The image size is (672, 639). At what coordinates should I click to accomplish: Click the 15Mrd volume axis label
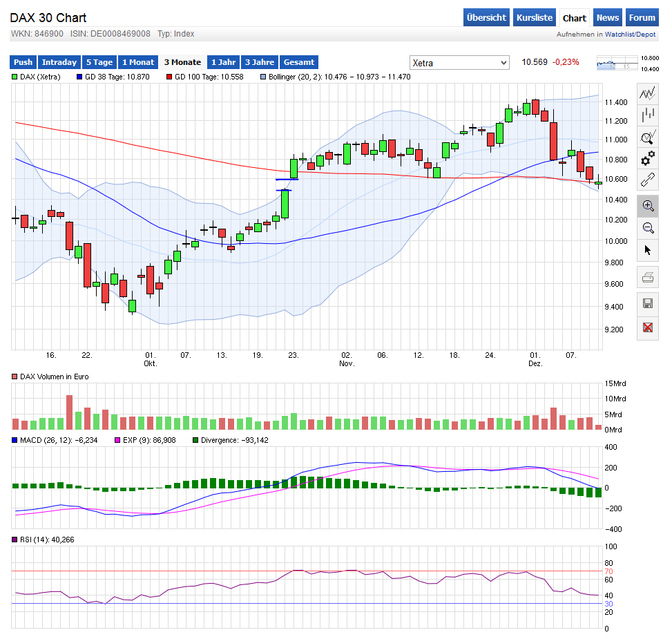(x=615, y=383)
